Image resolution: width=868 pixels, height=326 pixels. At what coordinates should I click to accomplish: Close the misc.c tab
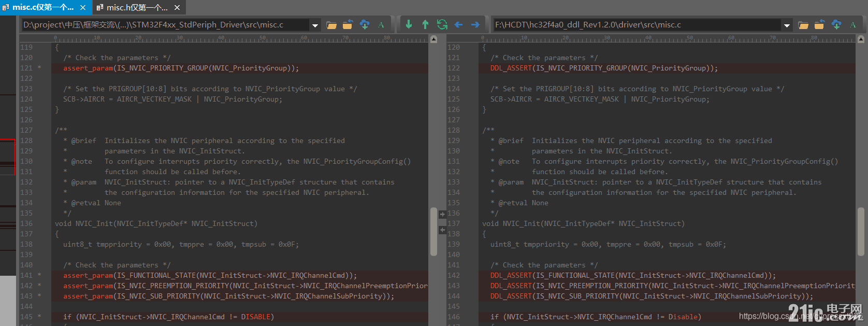point(83,8)
